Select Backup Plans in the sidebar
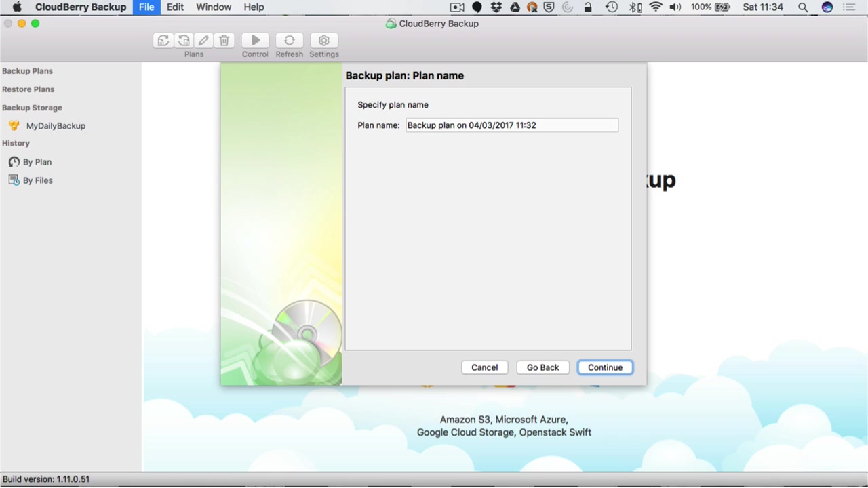 tap(27, 71)
